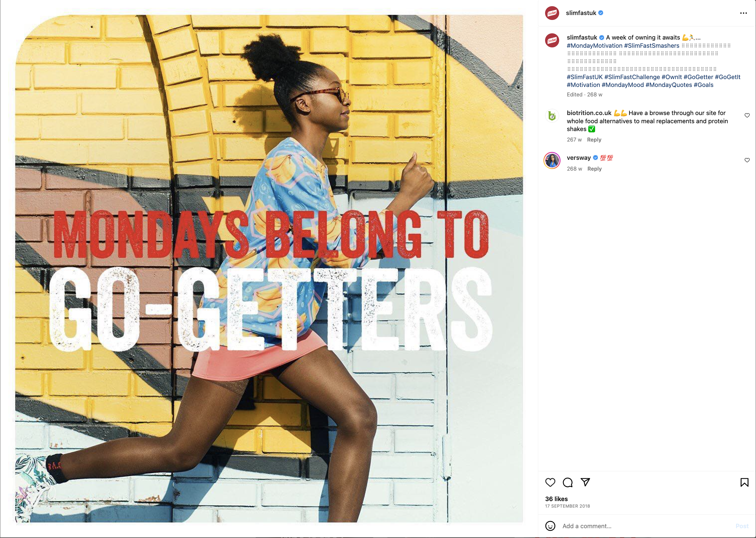Open biotrition.co.uk avatar

[552, 116]
